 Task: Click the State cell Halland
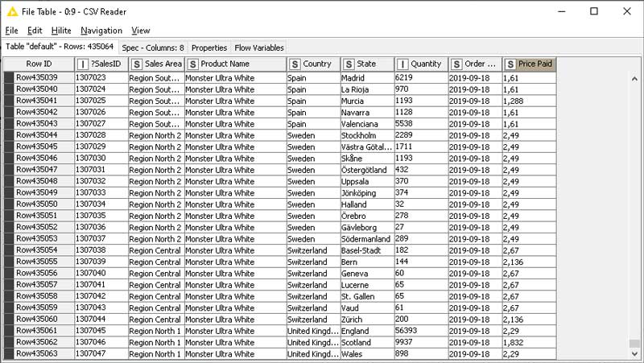pyautogui.click(x=368, y=204)
